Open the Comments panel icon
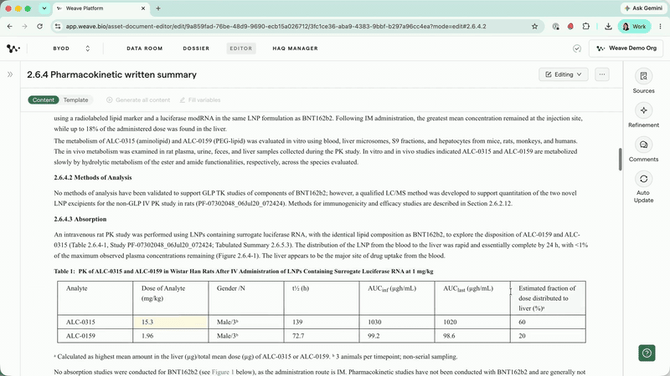This screenshot has width=670, height=376. (x=644, y=145)
